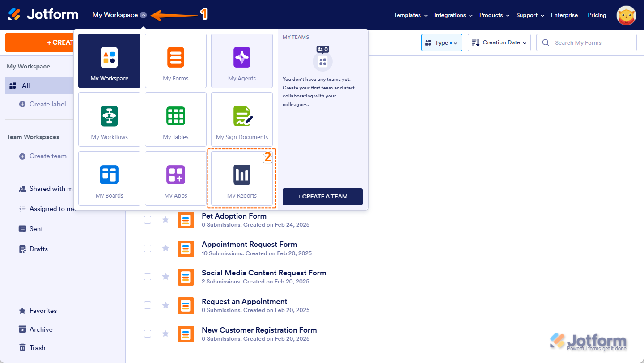
Task: Open the user avatar profile menu
Action: [626, 15]
